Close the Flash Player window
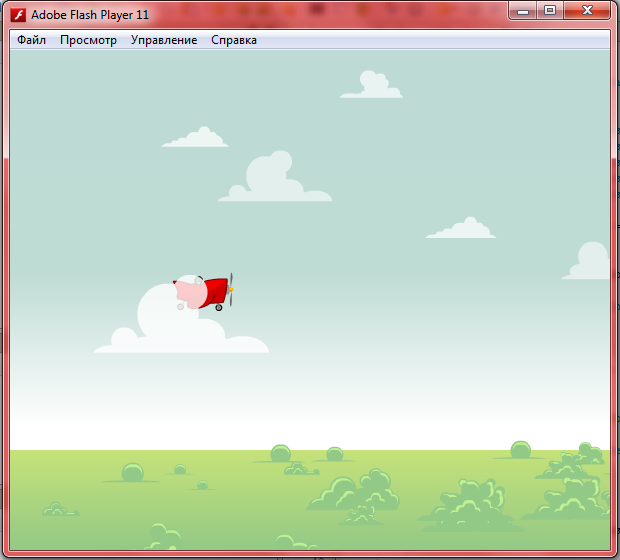 pyautogui.click(x=587, y=11)
